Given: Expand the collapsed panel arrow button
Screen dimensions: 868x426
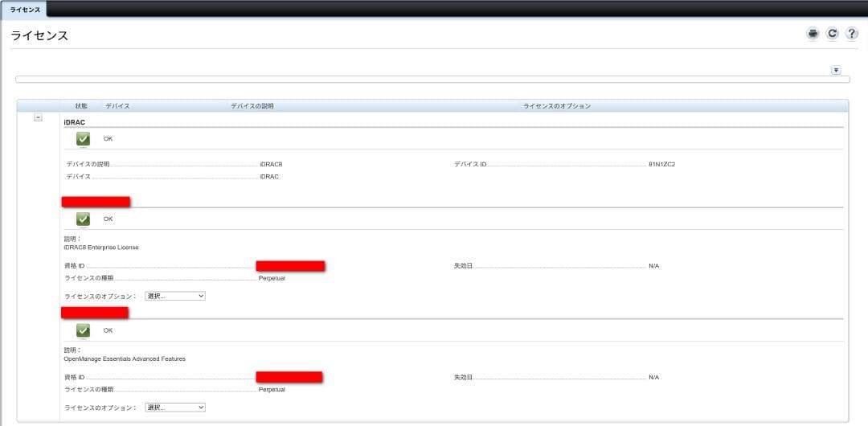Looking at the screenshot, I should coord(836,71).
